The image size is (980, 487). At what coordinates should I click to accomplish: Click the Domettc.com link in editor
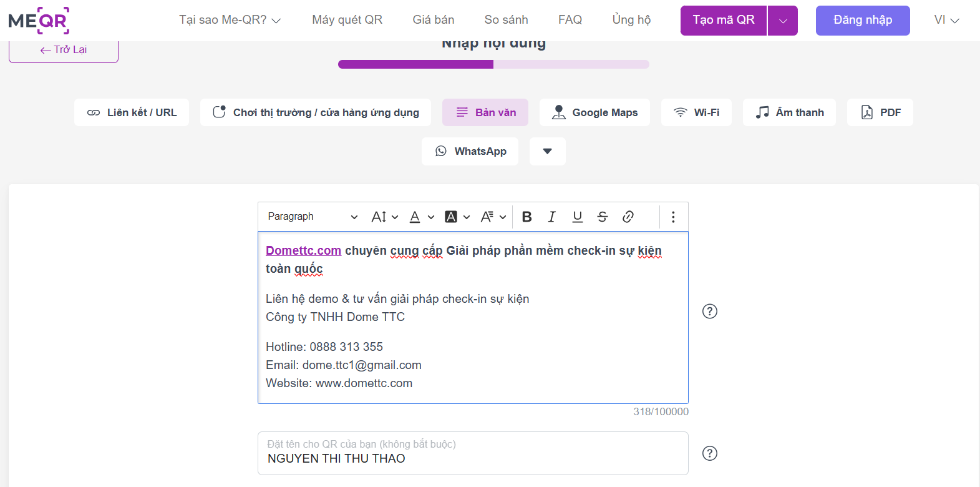[303, 250]
